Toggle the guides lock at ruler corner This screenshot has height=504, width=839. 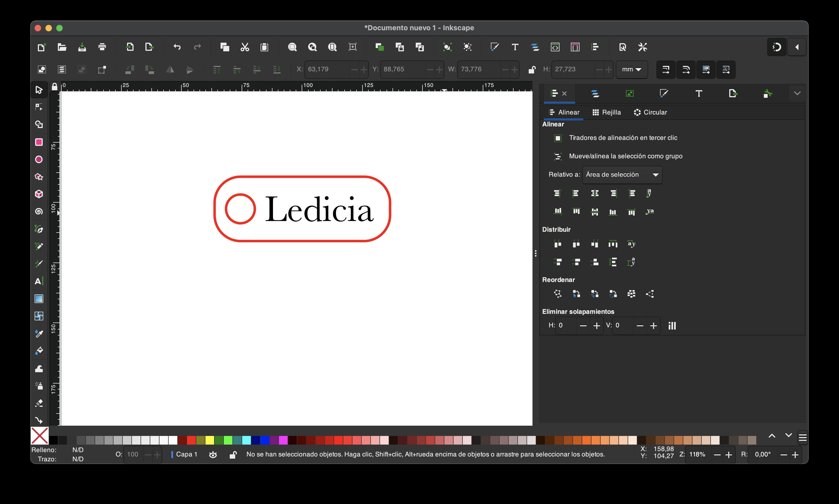(54, 87)
